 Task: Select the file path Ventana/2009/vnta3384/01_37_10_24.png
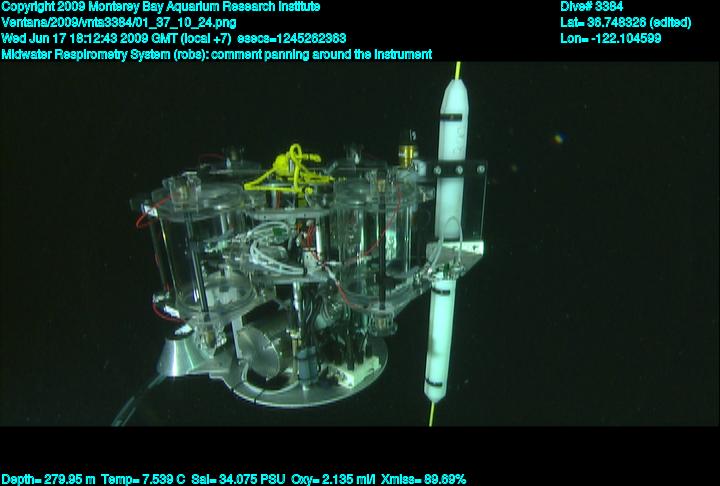tap(119, 23)
